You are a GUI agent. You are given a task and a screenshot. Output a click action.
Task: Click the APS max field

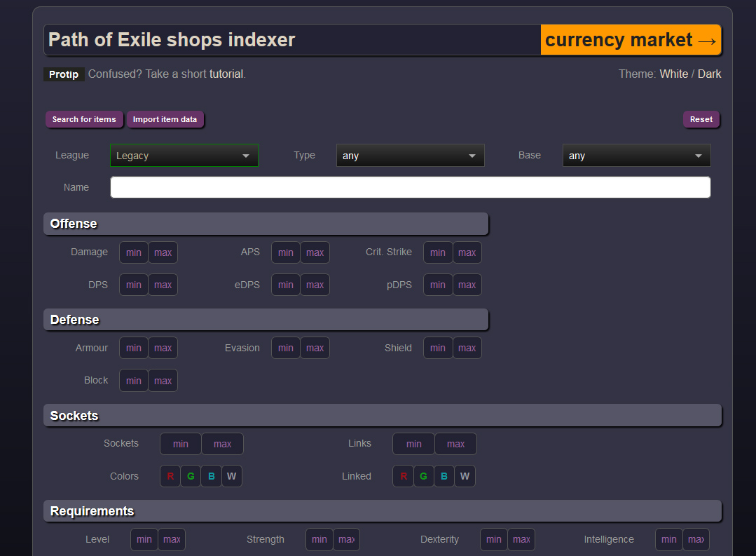pos(315,252)
